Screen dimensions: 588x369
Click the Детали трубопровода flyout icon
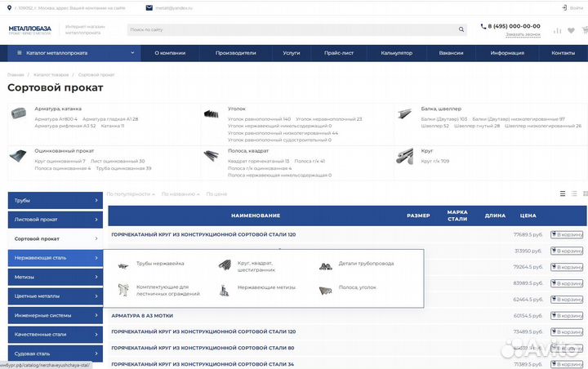pyautogui.click(x=326, y=266)
